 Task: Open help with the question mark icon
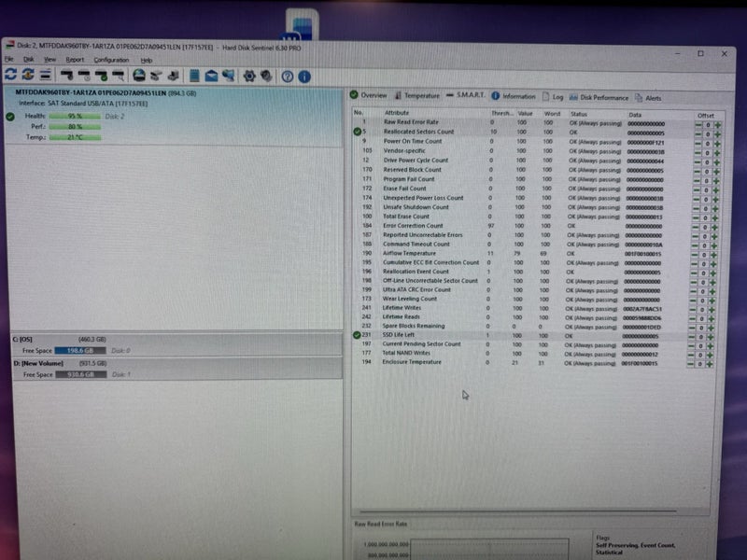(x=288, y=77)
